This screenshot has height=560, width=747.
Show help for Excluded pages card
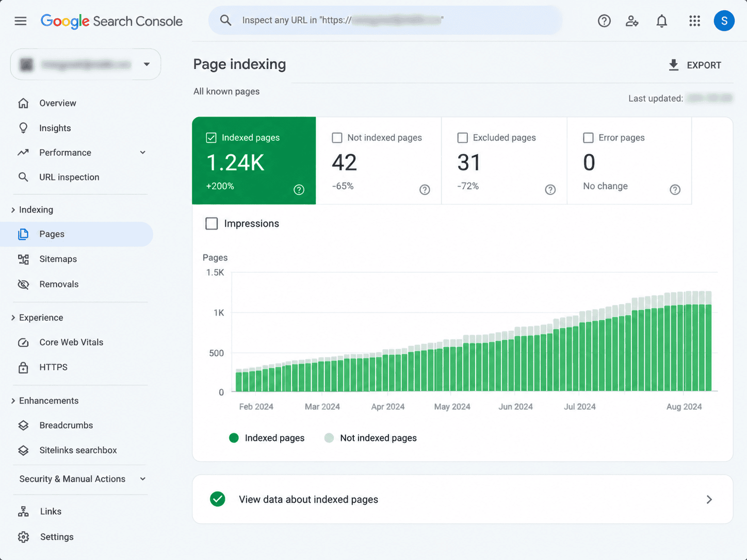[x=550, y=190]
